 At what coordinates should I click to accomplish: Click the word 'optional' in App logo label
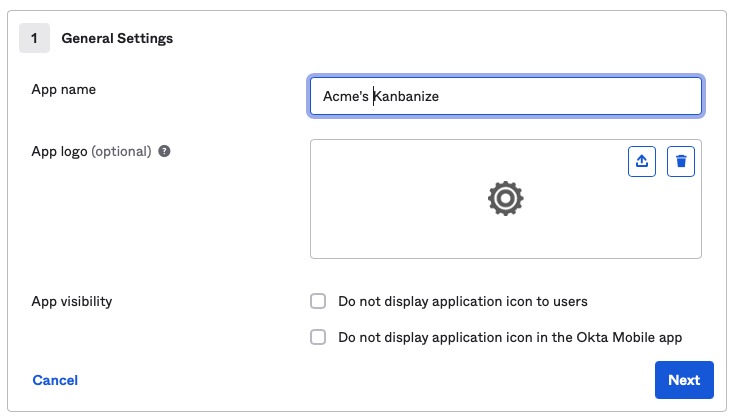[x=121, y=152]
